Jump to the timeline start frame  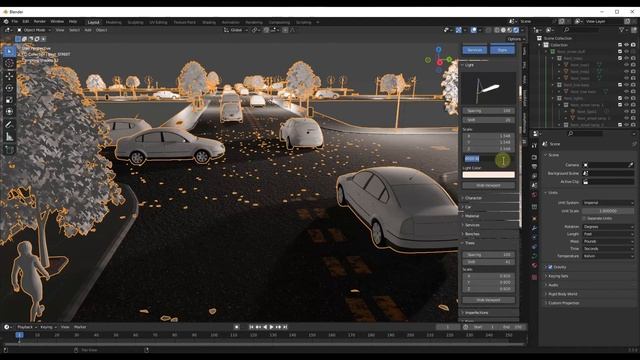[x=251, y=327]
